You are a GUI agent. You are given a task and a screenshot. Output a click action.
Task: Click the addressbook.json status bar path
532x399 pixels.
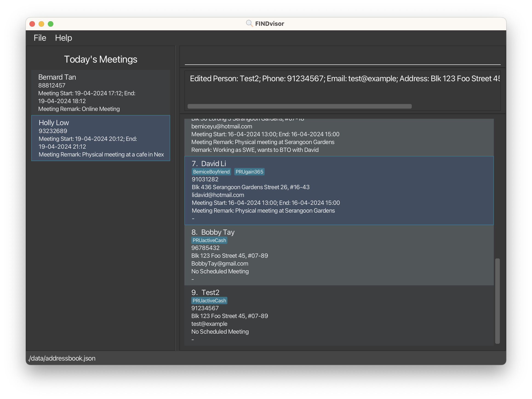click(62, 358)
